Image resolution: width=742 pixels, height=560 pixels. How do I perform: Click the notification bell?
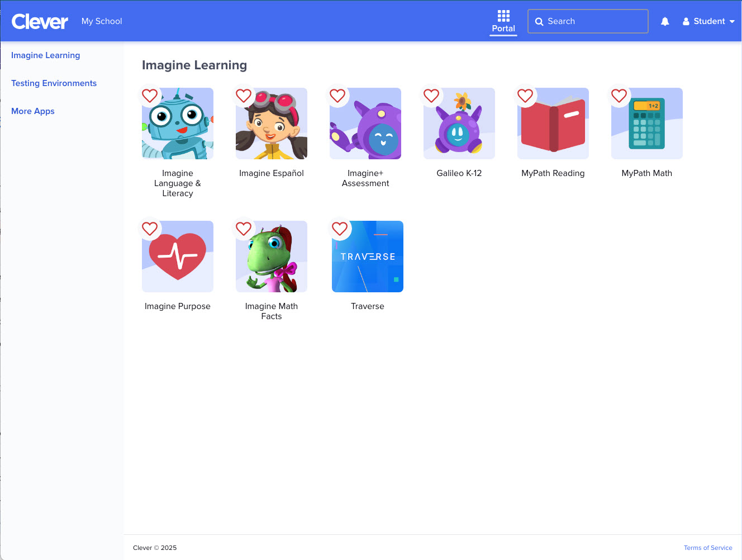coord(664,21)
